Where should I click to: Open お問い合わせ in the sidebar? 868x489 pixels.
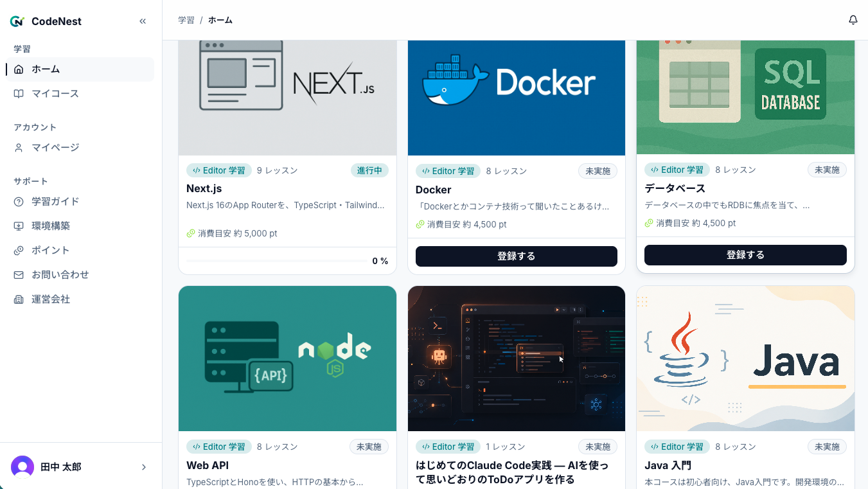(80, 275)
